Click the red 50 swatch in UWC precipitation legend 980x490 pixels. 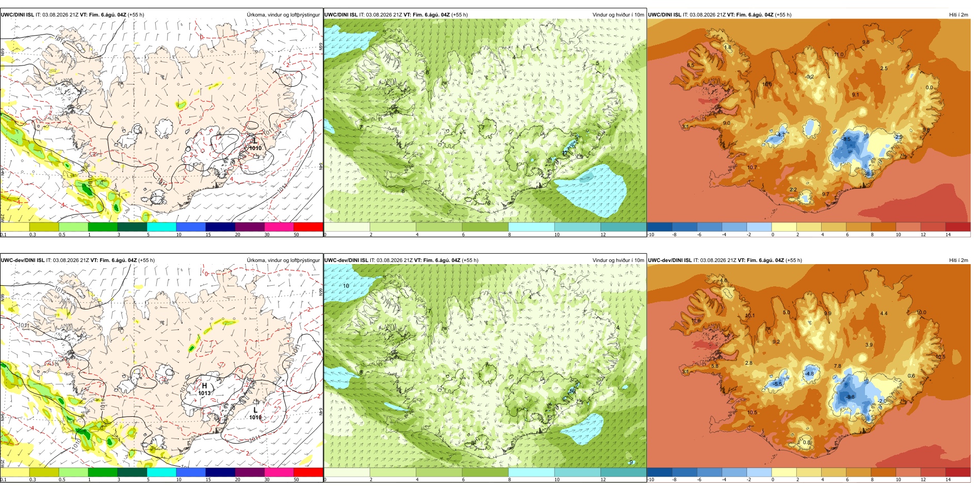pos(308,226)
